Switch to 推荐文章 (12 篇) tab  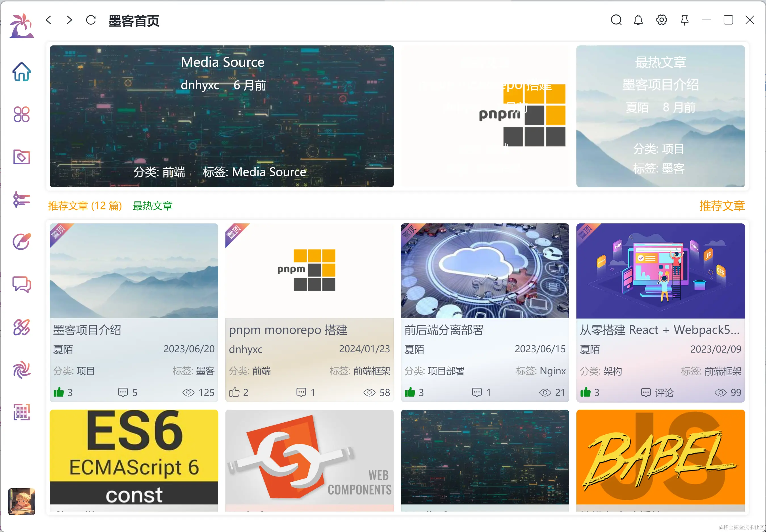85,206
